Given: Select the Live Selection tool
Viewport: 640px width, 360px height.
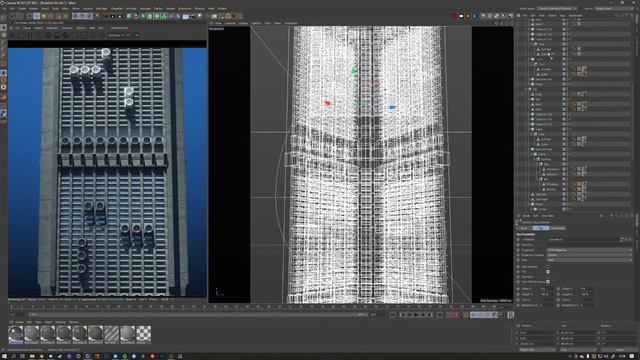Looking at the screenshot, I should tap(29, 16).
